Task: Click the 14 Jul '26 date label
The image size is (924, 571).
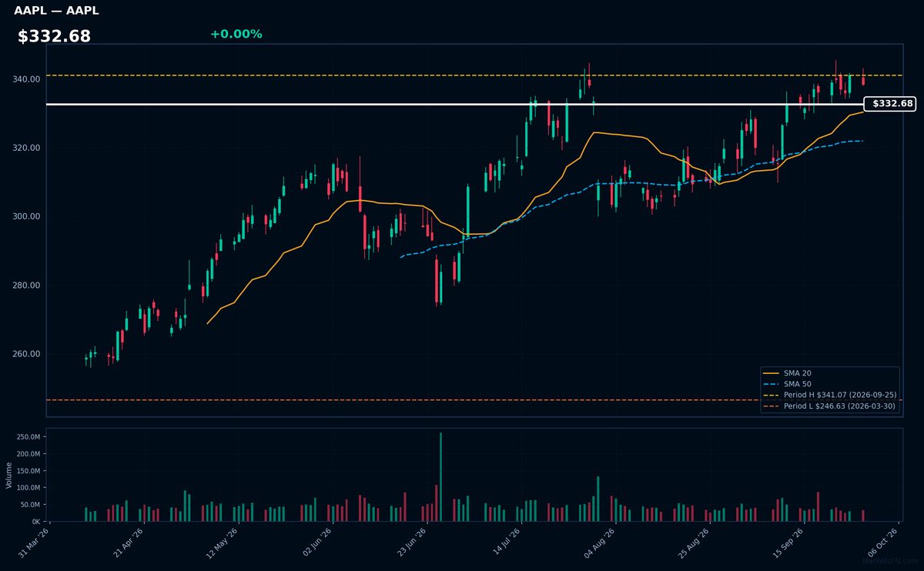Action: (508, 542)
